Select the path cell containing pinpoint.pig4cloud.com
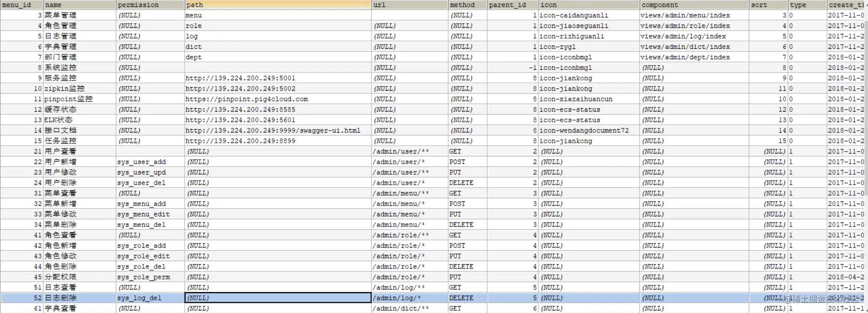This screenshot has width=868, height=313. (278, 99)
